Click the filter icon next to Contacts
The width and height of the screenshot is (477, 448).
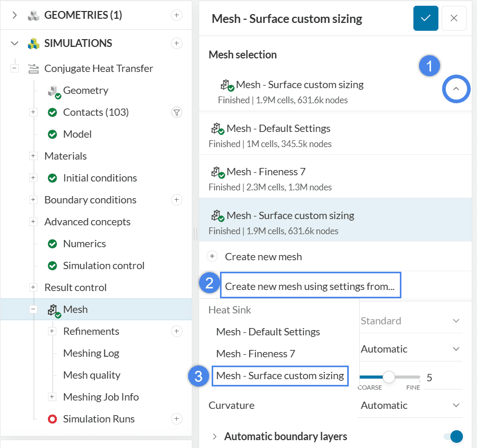pos(177,112)
